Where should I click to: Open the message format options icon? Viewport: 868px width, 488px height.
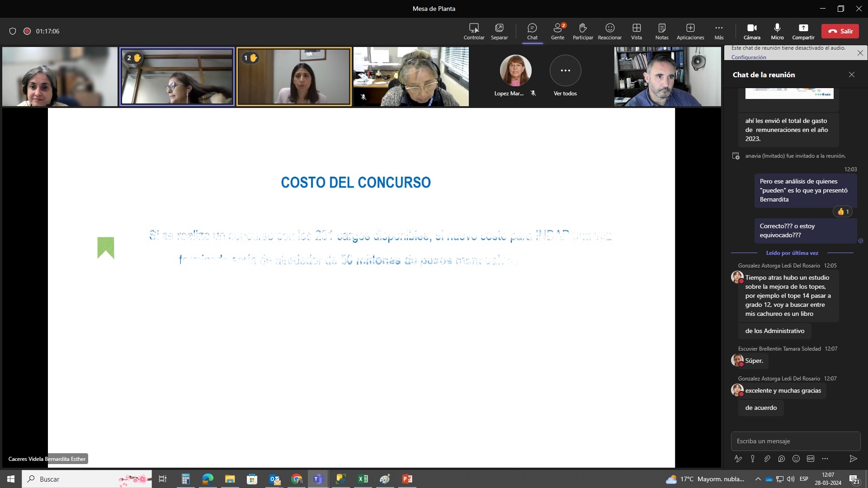click(x=738, y=459)
